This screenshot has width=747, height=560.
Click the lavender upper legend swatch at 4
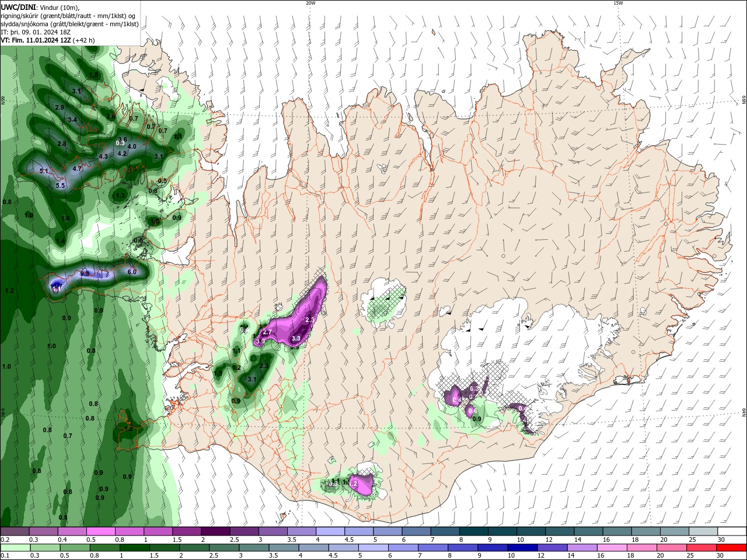point(330,531)
